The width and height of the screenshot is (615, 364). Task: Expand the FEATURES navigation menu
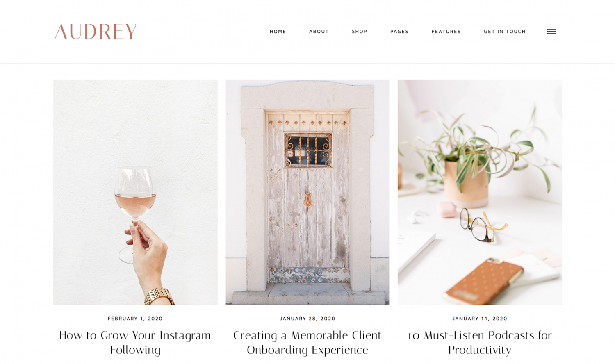(446, 32)
